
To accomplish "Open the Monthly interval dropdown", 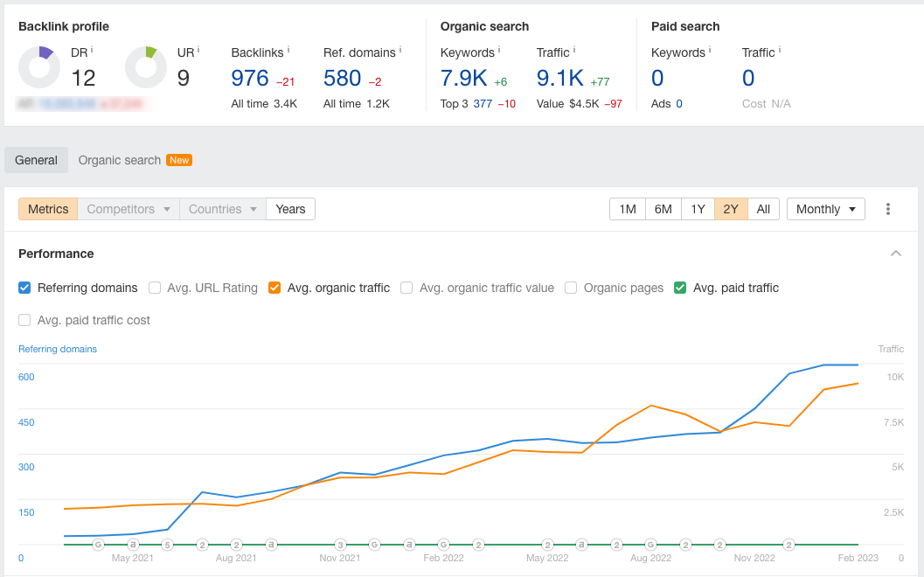I will coord(825,209).
